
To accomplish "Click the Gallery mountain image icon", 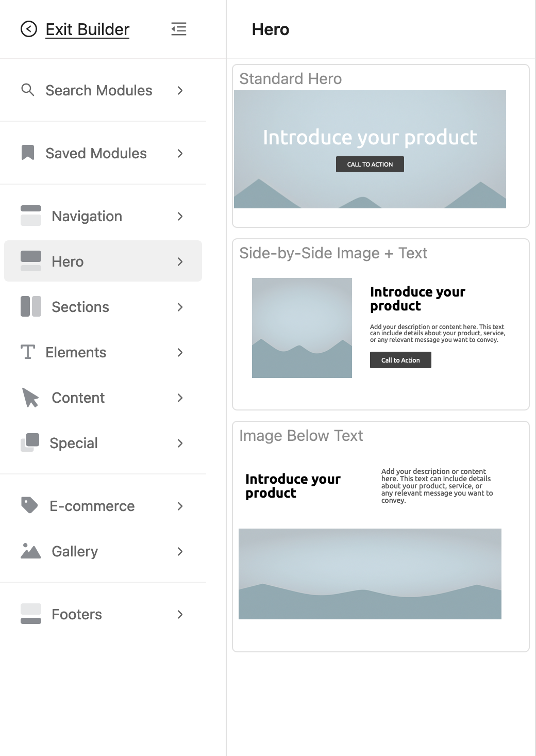I will [31, 551].
